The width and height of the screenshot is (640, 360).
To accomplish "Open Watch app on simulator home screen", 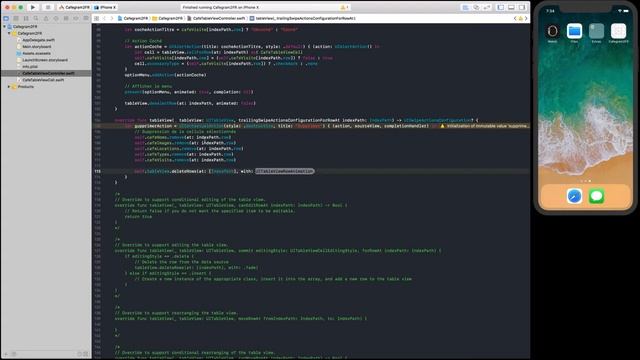I will (552, 31).
